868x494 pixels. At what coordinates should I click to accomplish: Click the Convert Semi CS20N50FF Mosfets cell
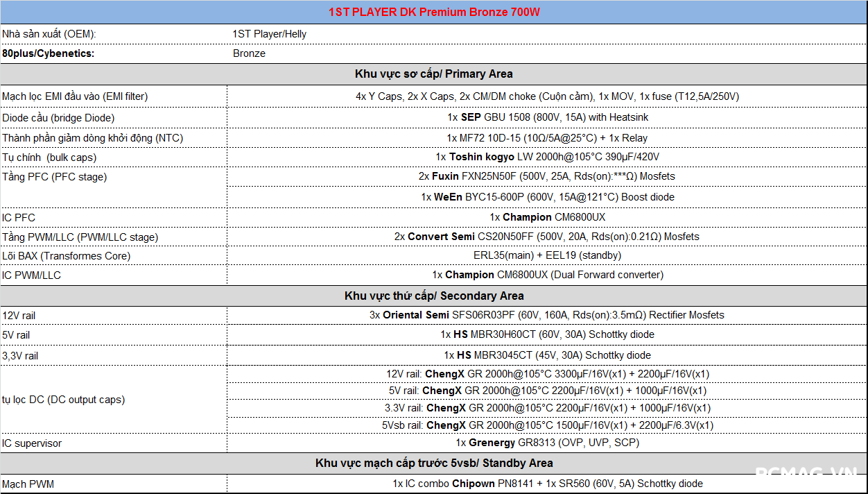click(x=547, y=237)
